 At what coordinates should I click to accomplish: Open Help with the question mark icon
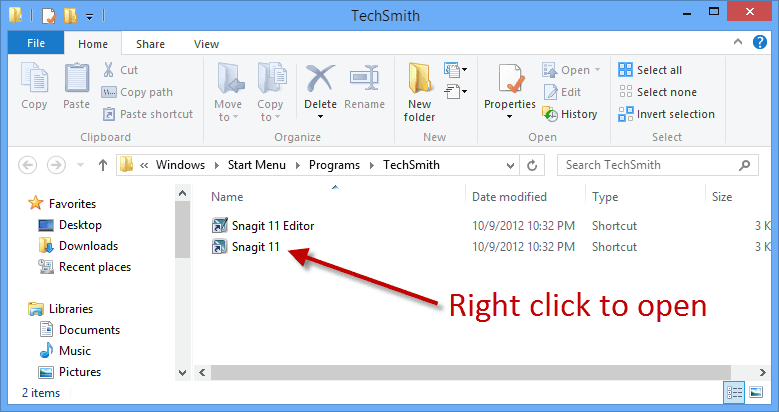760,42
